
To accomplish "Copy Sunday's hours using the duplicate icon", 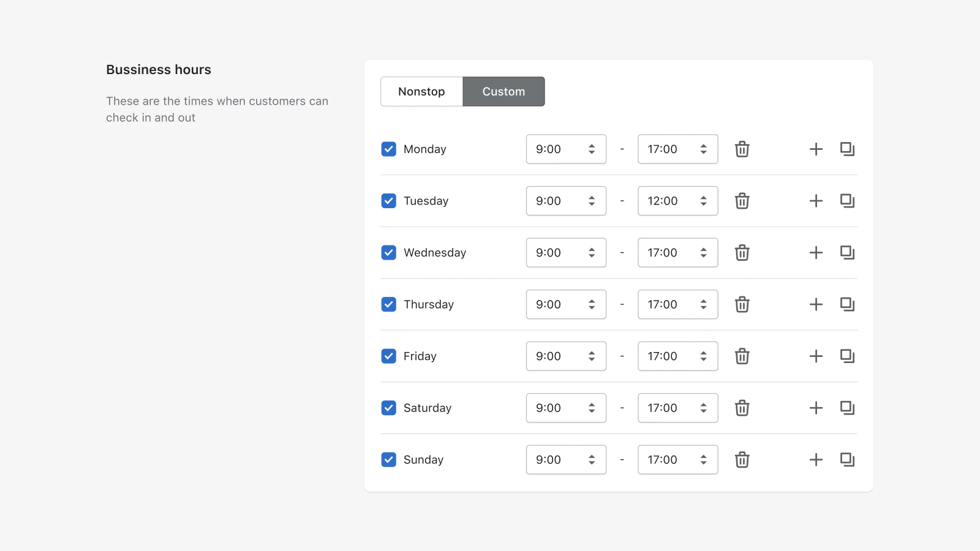I will [848, 460].
